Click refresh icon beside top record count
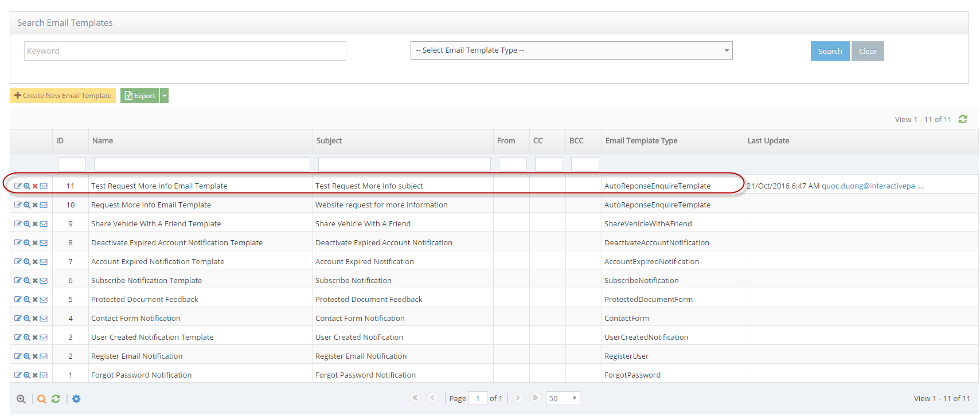The image size is (980, 416). [963, 119]
